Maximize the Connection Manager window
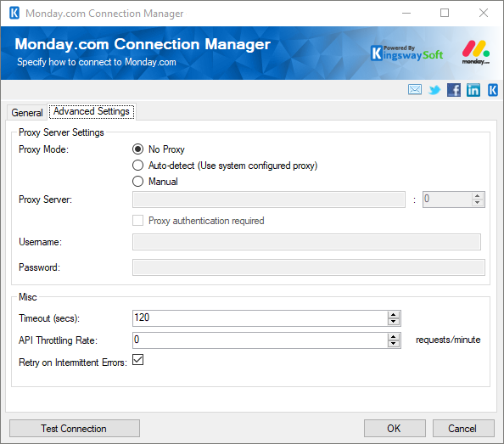504x444 pixels. point(445,14)
